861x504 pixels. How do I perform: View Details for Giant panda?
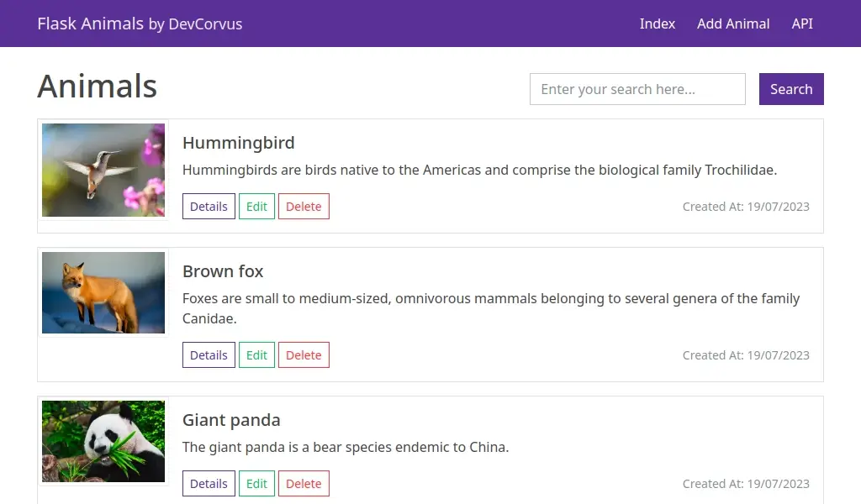pyautogui.click(x=209, y=483)
